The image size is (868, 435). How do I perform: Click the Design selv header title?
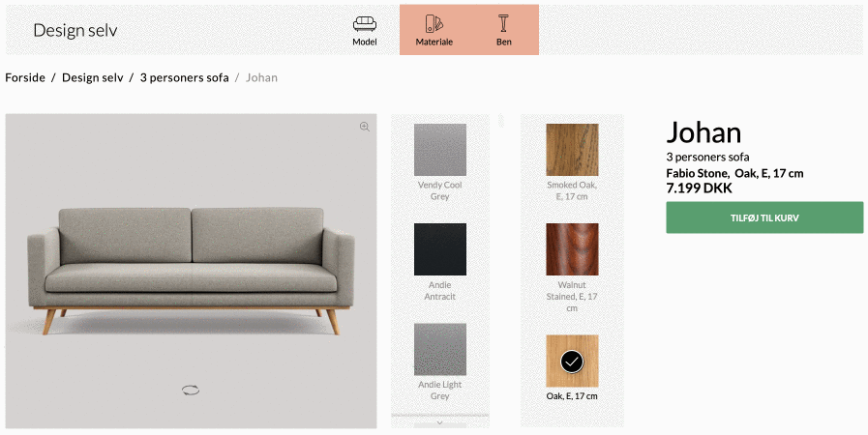tap(75, 30)
